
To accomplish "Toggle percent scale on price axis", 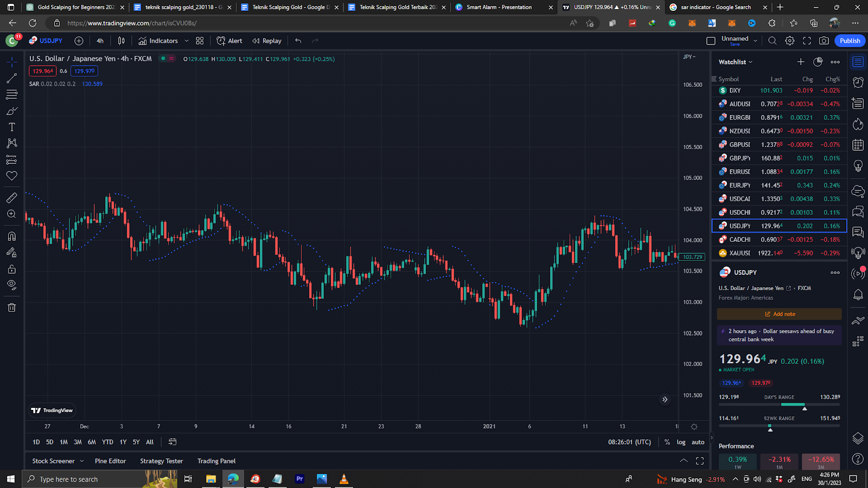I will tap(667, 442).
